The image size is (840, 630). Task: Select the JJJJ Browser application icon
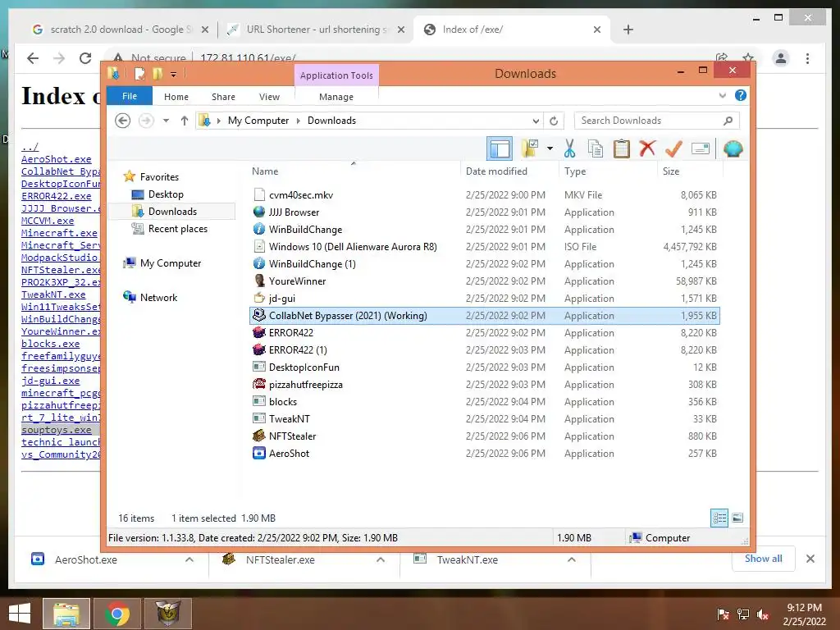(259, 212)
